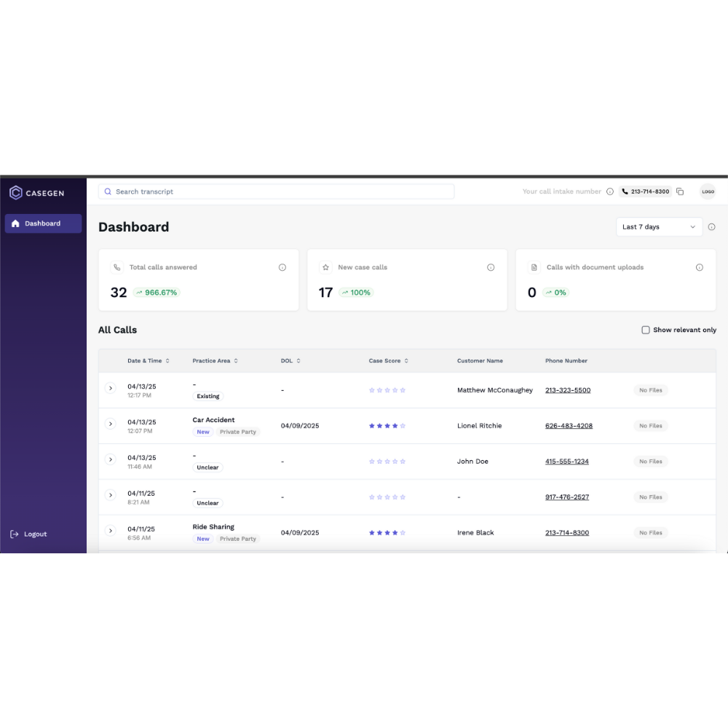Expand the Car Accident call row
This screenshot has width=728, height=728.
coord(111,423)
